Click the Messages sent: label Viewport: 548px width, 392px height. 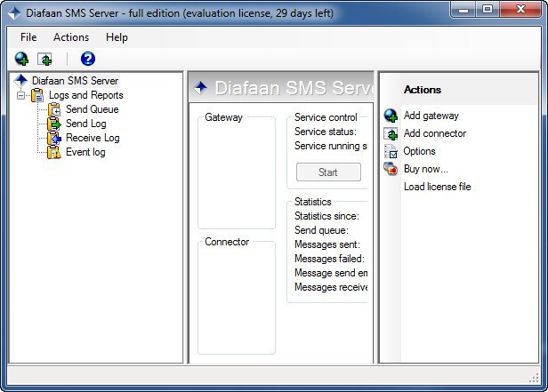[x=327, y=244]
